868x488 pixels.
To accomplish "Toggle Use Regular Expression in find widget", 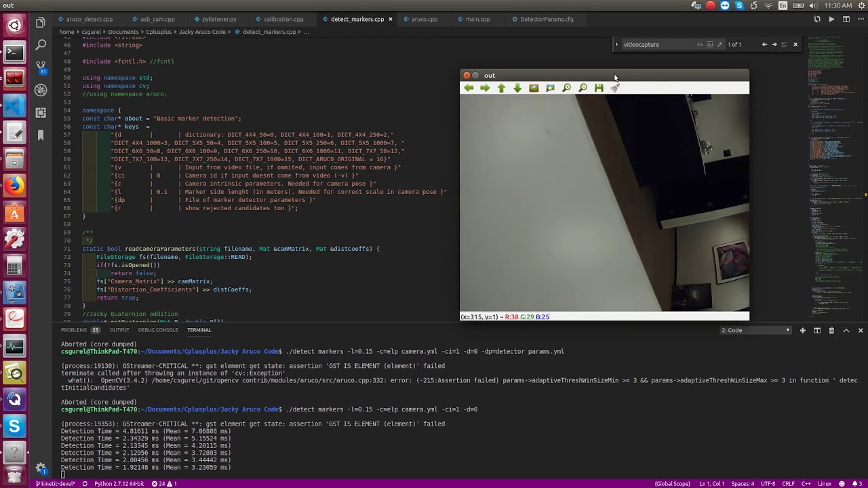I will pyautogui.click(x=719, y=45).
